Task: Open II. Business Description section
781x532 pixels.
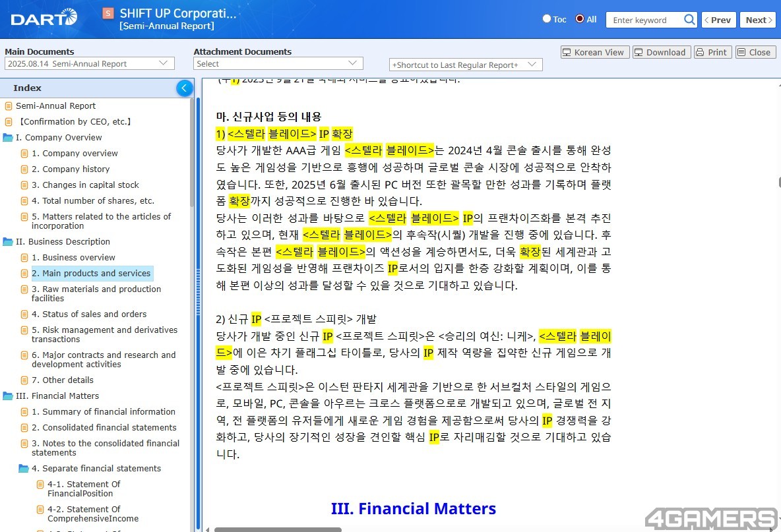Action: pyautogui.click(x=63, y=242)
